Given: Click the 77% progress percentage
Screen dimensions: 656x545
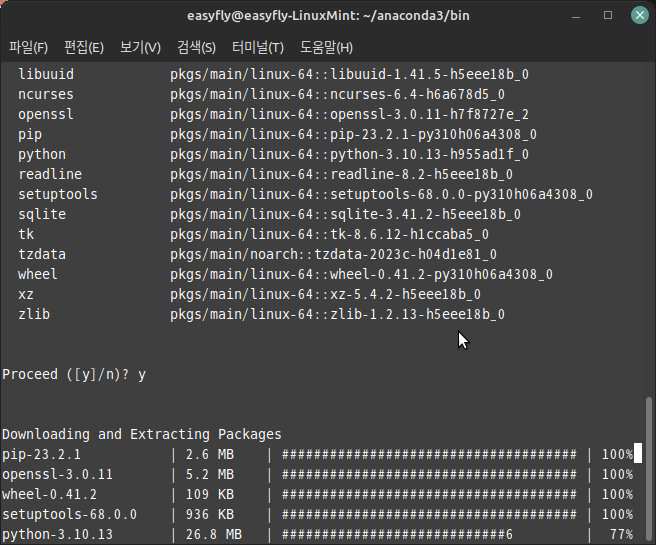Looking at the screenshot, I should [621, 535].
